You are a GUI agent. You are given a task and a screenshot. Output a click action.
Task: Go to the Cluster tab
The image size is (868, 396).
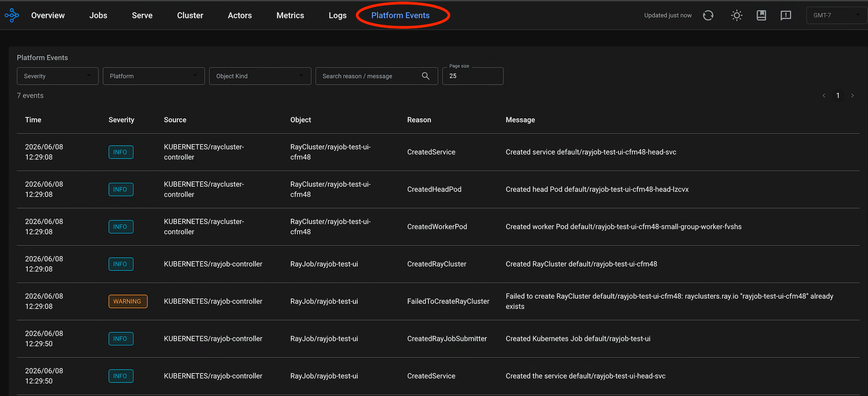coord(190,16)
